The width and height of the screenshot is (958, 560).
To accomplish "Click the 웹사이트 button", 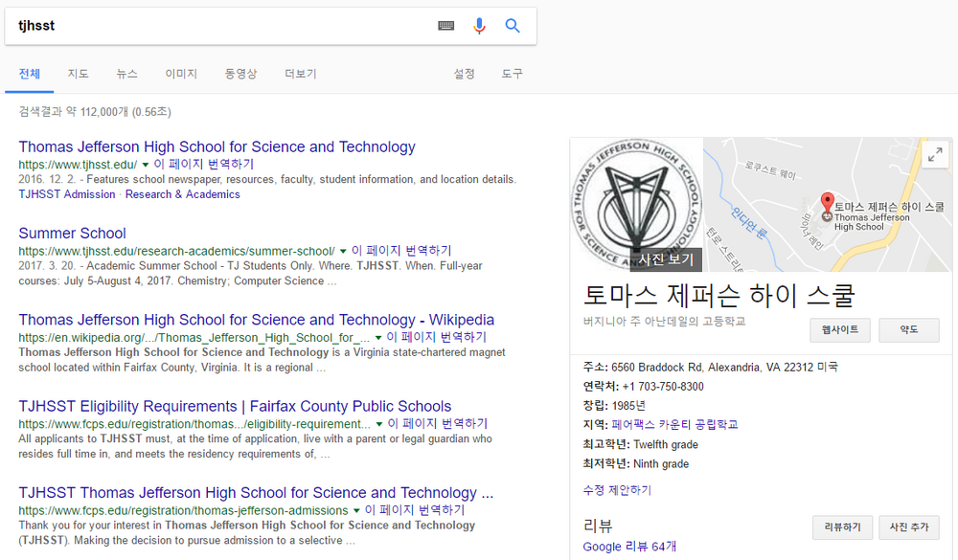I will click(x=840, y=329).
